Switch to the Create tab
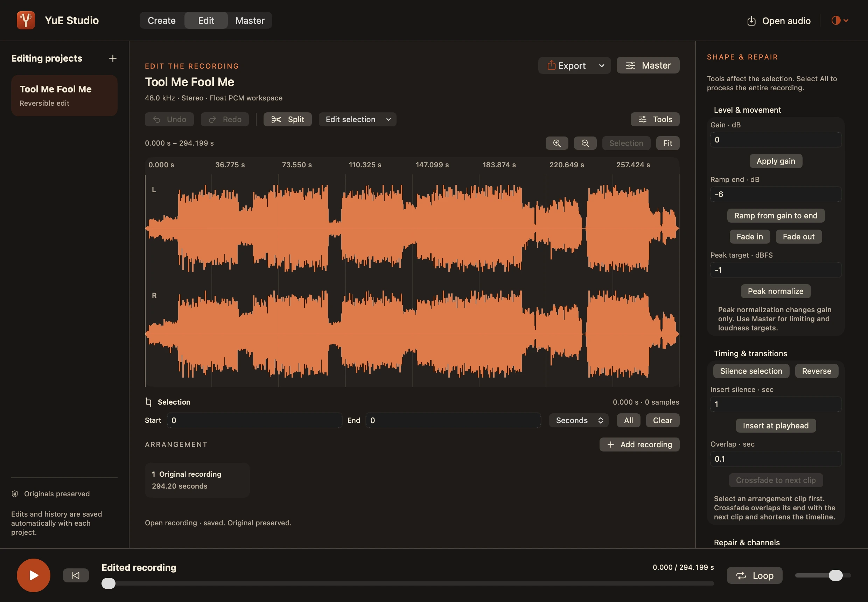This screenshot has width=868, height=602. coord(161,20)
